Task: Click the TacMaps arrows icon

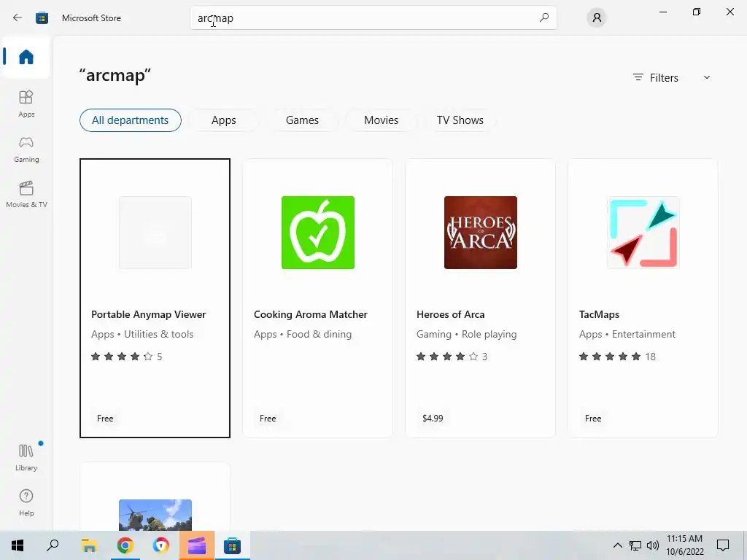Action: pyautogui.click(x=643, y=233)
